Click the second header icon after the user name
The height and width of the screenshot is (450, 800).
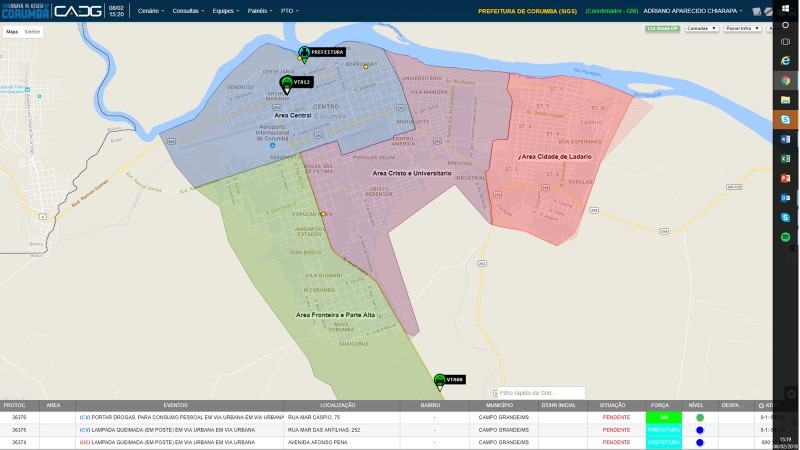point(768,11)
